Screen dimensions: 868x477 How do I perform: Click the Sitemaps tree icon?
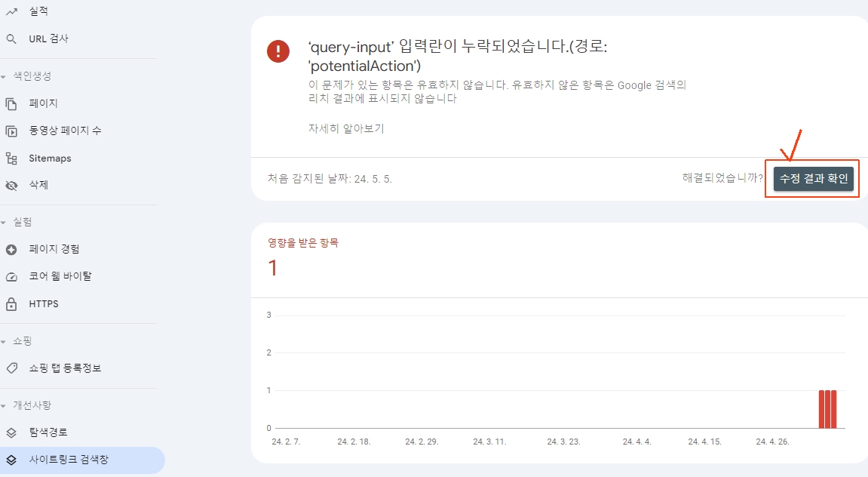pos(11,158)
